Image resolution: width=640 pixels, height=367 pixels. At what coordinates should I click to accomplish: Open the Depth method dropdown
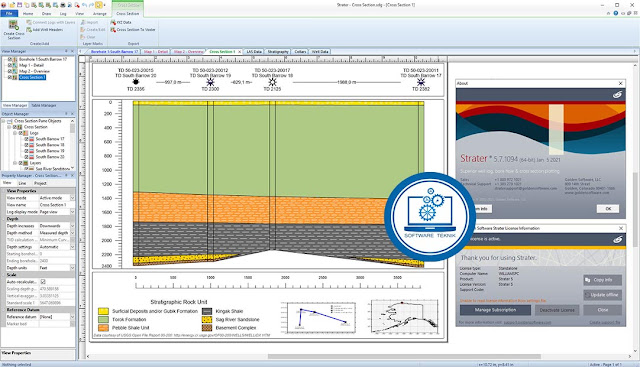point(72,233)
